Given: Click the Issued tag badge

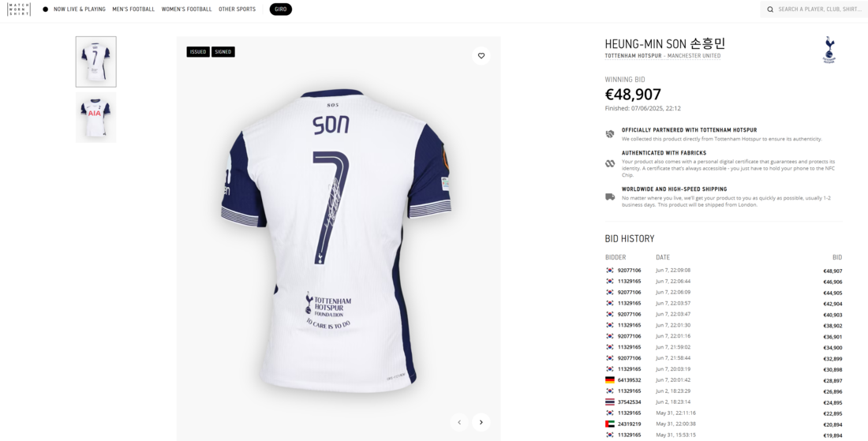Looking at the screenshot, I should (198, 52).
